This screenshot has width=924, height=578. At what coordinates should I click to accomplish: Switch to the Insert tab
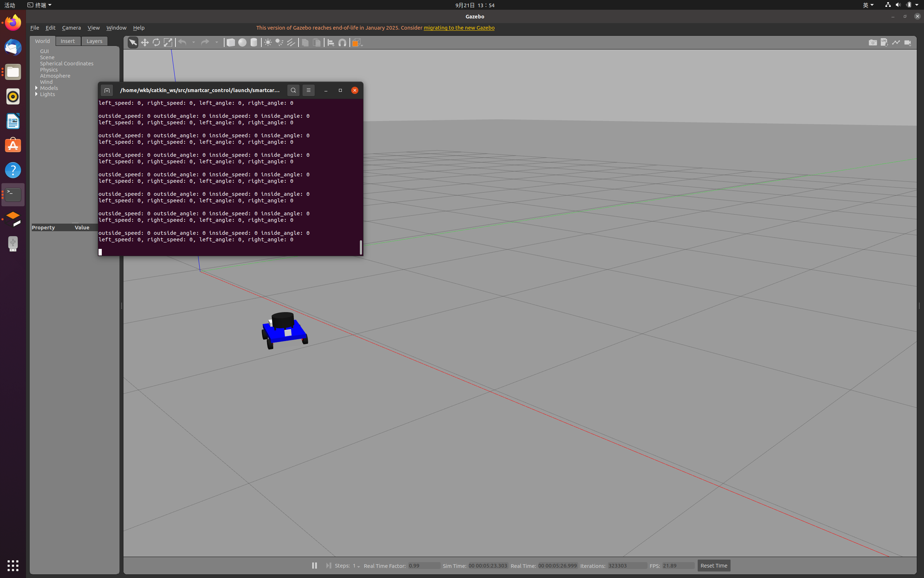point(68,41)
